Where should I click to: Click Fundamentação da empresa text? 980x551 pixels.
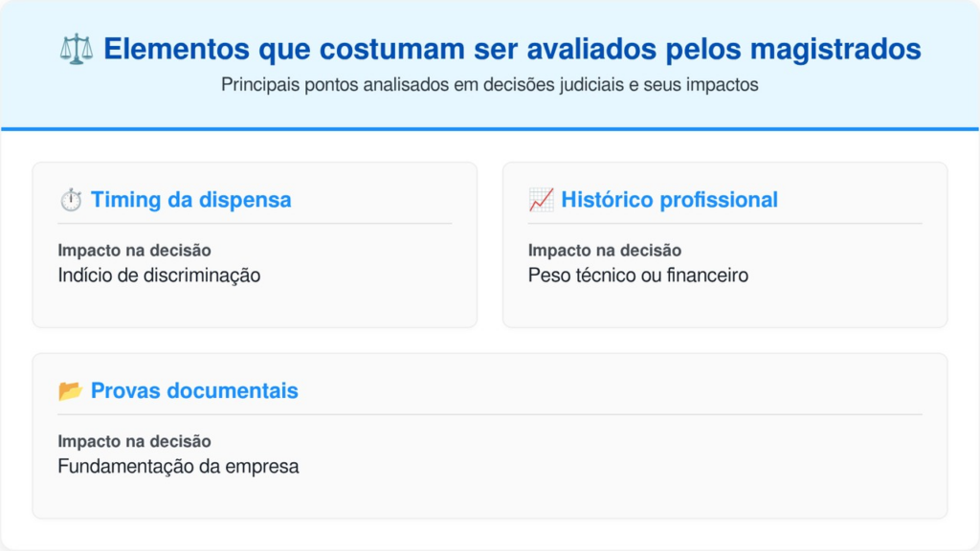178,467
